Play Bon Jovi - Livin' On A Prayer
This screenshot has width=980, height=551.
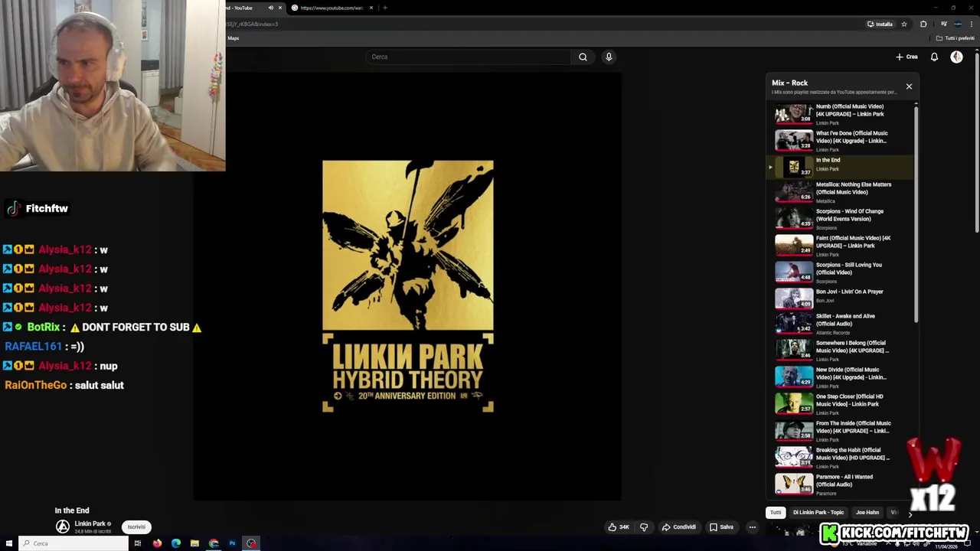click(x=841, y=297)
